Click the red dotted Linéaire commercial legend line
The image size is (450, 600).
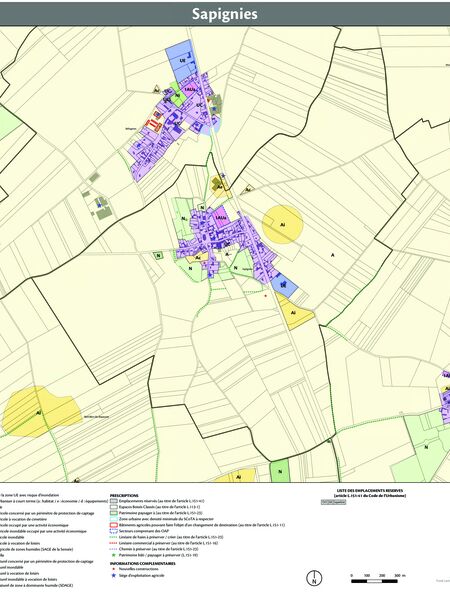(x=113, y=543)
